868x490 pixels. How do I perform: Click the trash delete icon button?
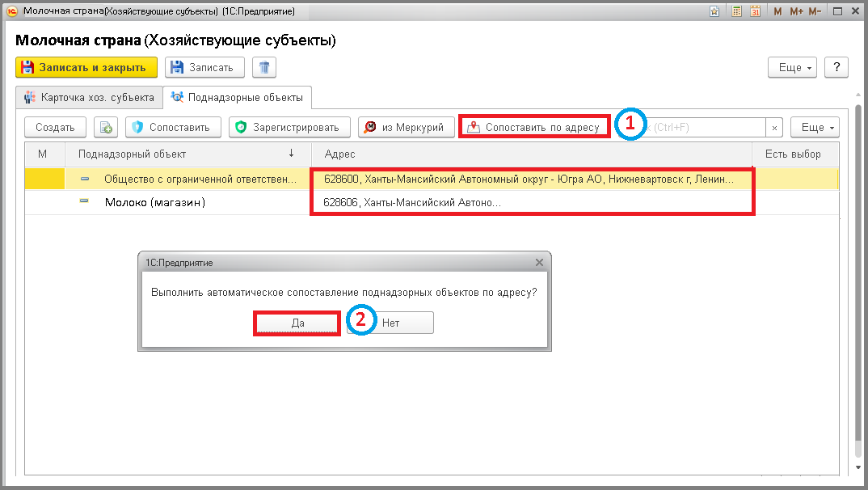(x=264, y=68)
